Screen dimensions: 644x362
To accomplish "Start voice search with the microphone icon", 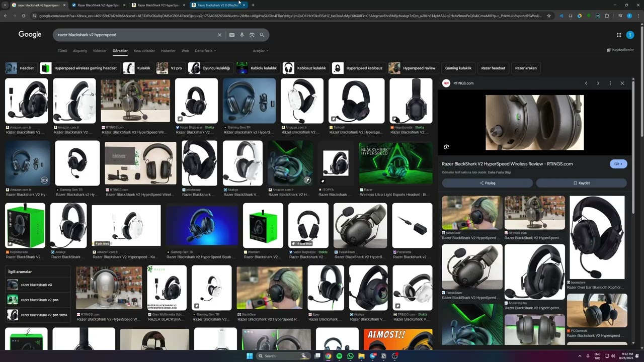I will point(242,35).
